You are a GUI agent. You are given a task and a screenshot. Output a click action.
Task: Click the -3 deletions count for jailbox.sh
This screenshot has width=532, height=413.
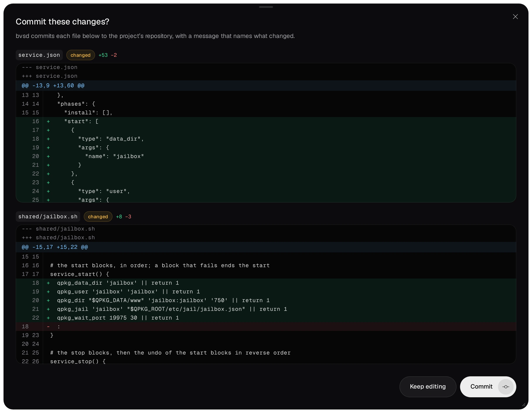point(128,217)
